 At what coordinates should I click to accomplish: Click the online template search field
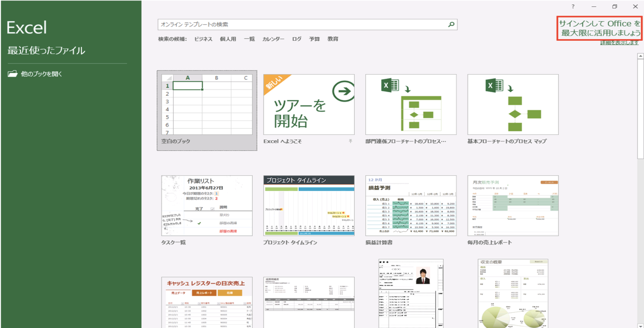(302, 24)
